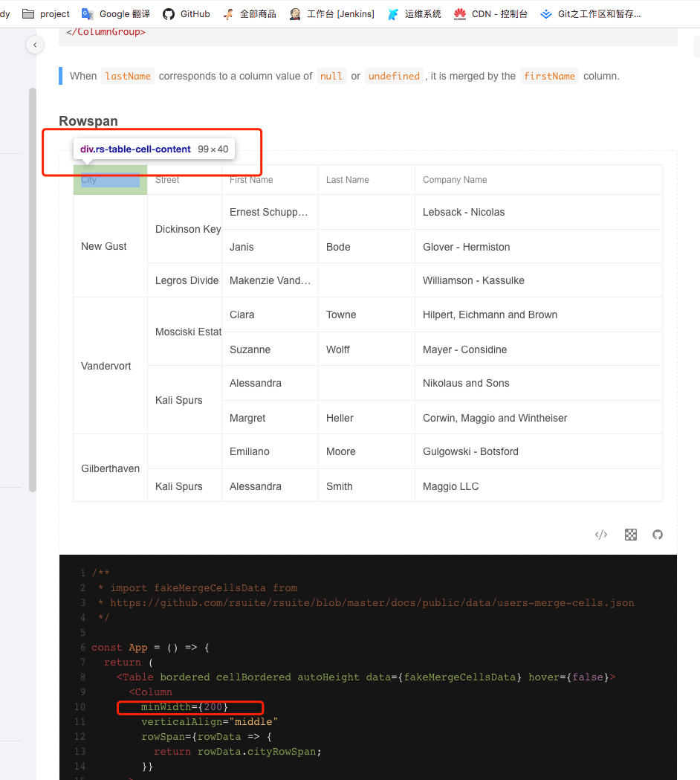The height and width of the screenshot is (780, 700).
Task: Toggle the code view with the </> icon
Action: [x=600, y=535]
